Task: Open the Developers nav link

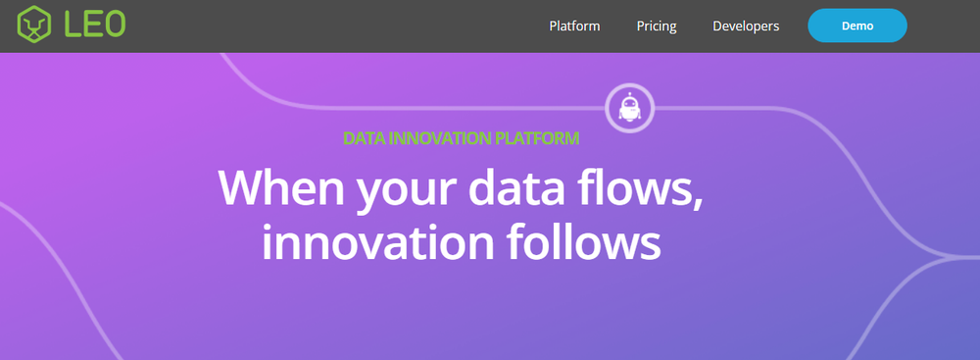Action: (x=746, y=26)
